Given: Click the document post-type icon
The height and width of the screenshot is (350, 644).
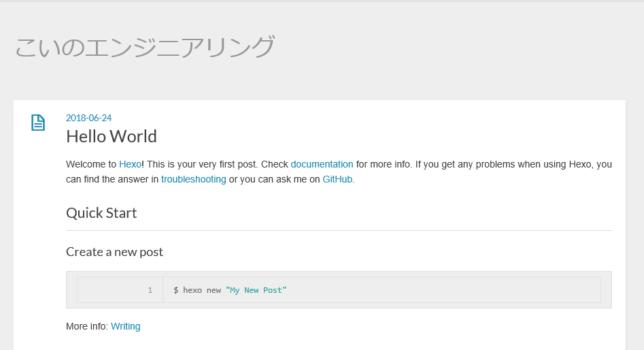Looking at the screenshot, I should [x=38, y=123].
